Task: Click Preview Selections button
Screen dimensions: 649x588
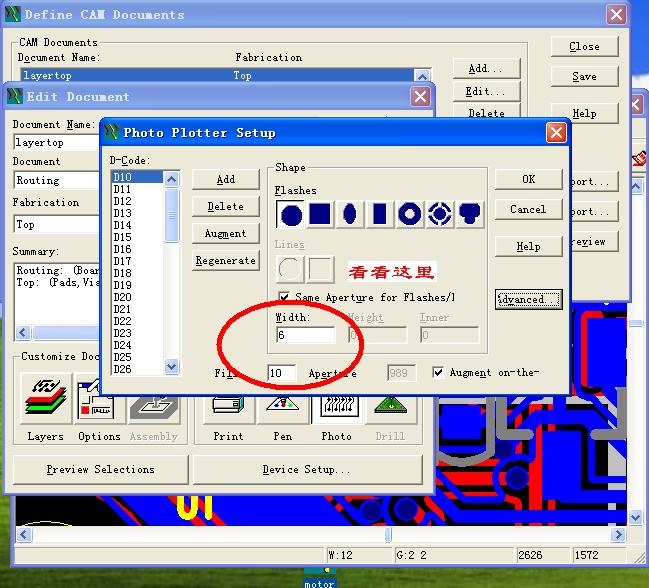Action: (x=101, y=469)
